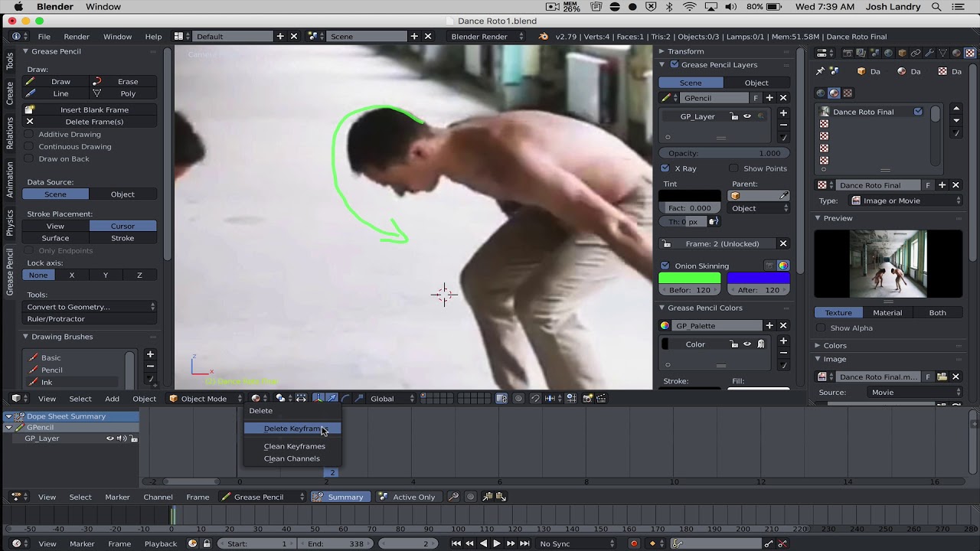Choose Clean Keyframes menu entry

294,446
